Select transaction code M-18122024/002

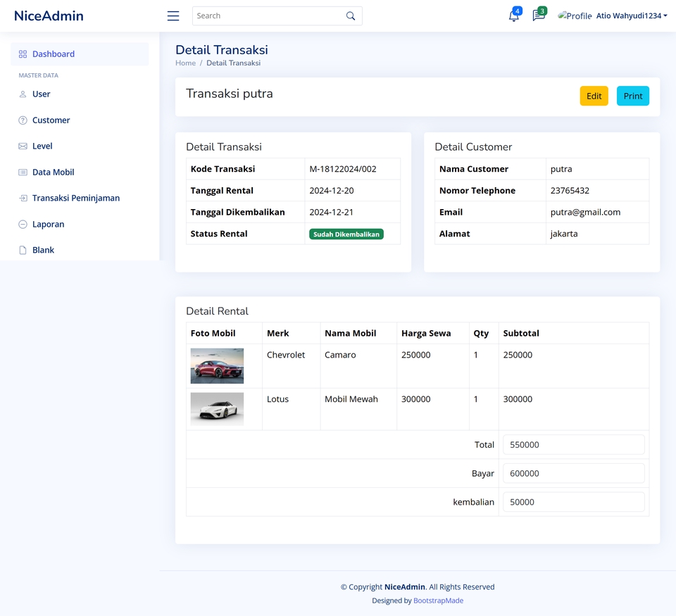343,169
